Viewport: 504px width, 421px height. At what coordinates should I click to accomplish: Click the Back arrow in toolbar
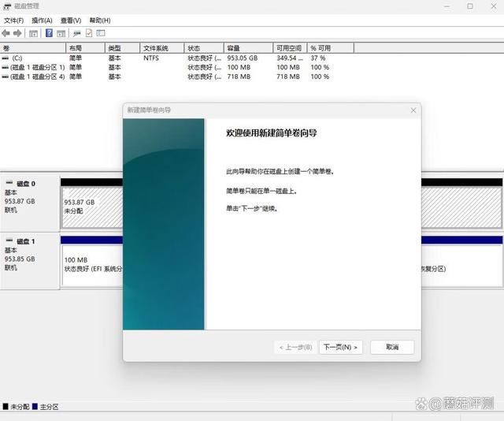[x=6, y=33]
